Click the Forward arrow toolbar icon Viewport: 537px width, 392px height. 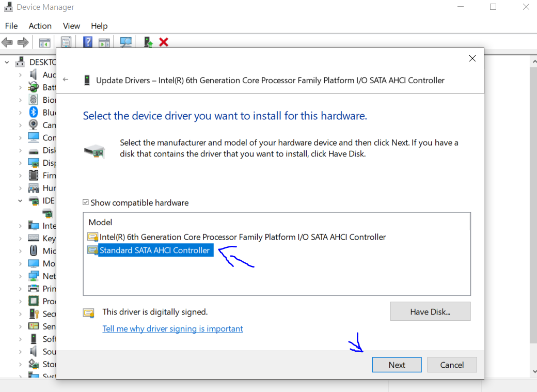click(x=23, y=42)
